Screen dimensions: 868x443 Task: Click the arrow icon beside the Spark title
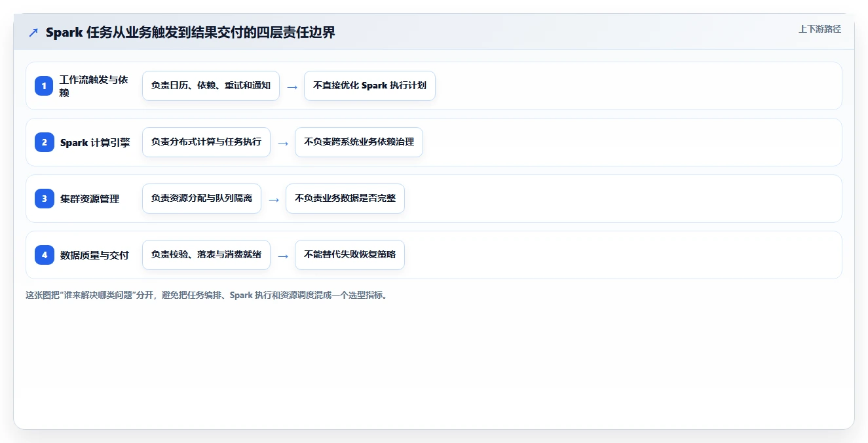[x=33, y=32]
